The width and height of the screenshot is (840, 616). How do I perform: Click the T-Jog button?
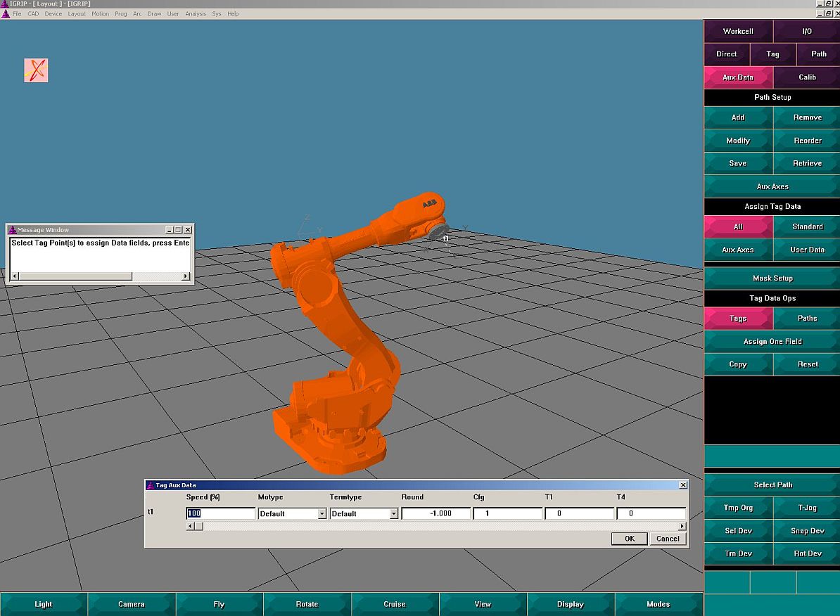click(807, 508)
